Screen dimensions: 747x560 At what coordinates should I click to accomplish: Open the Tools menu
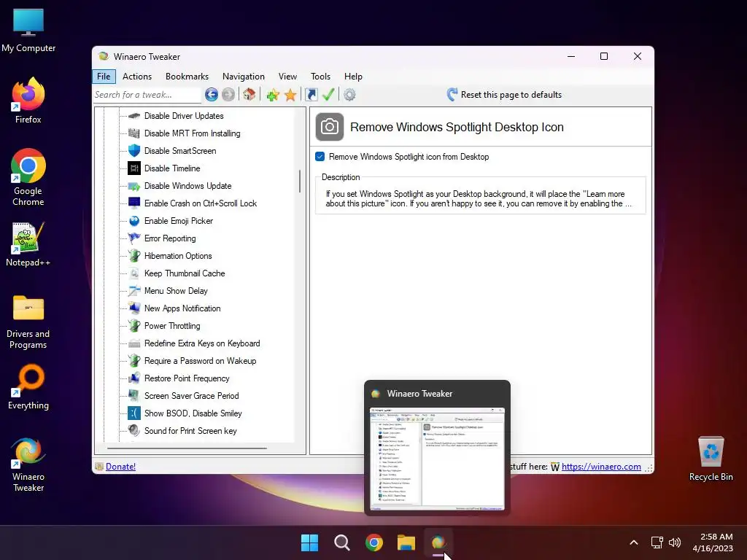pos(320,76)
